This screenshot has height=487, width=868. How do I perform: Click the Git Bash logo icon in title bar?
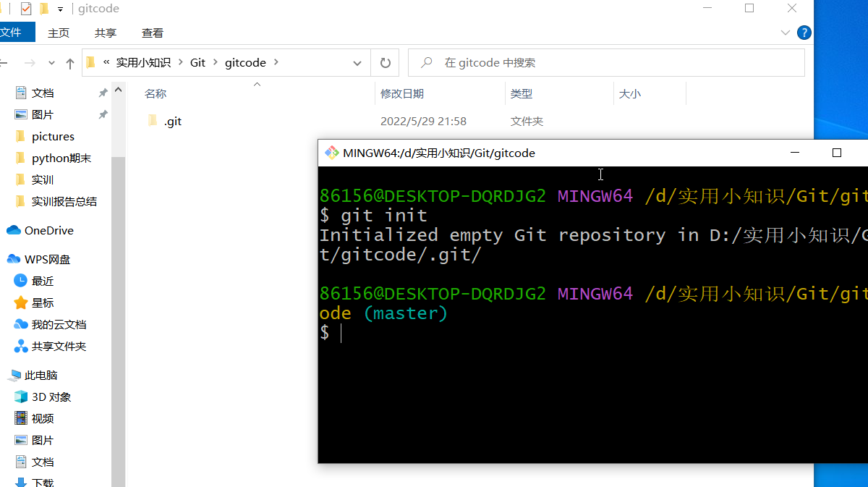coord(331,153)
